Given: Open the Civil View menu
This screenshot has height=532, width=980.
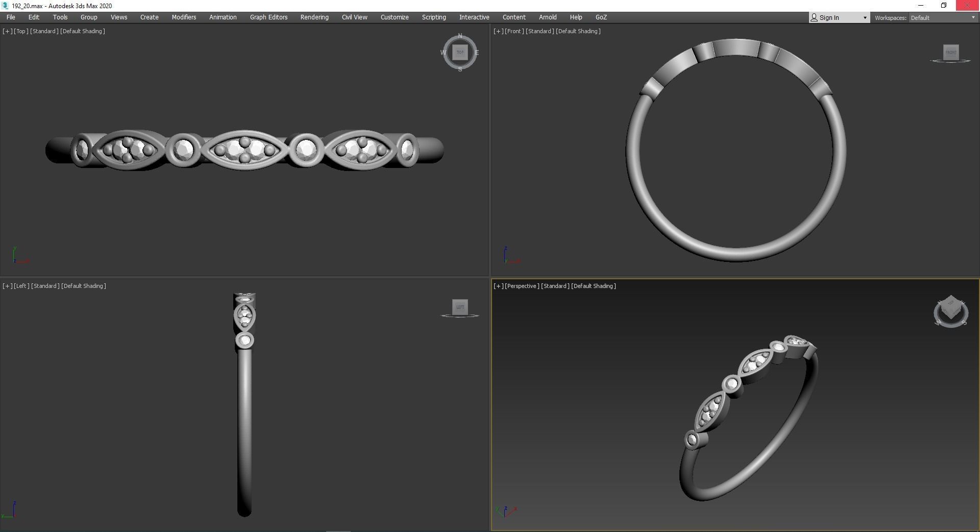Looking at the screenshot, I should pyautogui.click(x=354, y=17).
